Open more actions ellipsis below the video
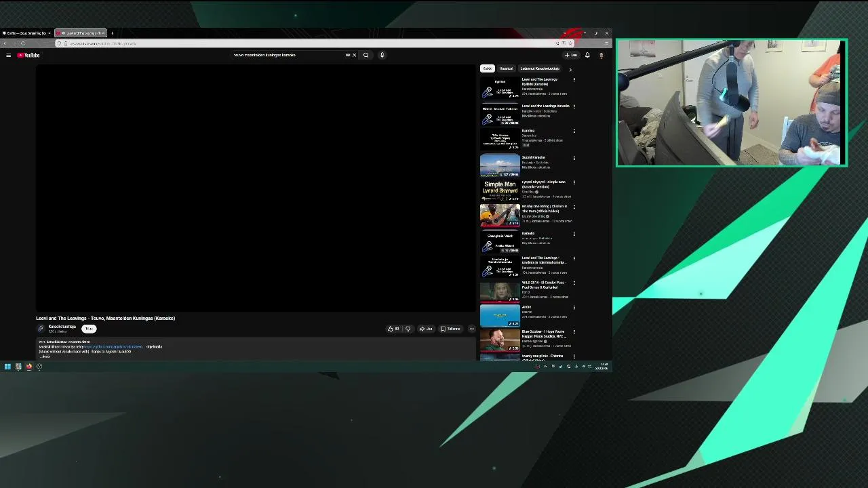The image size is (868, 488). (471, 329)
